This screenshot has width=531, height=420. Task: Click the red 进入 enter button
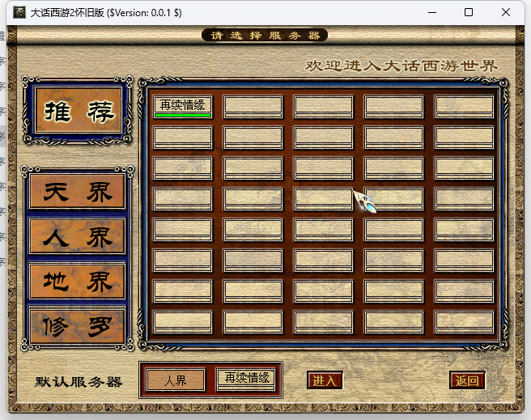[x=325, y=380]
